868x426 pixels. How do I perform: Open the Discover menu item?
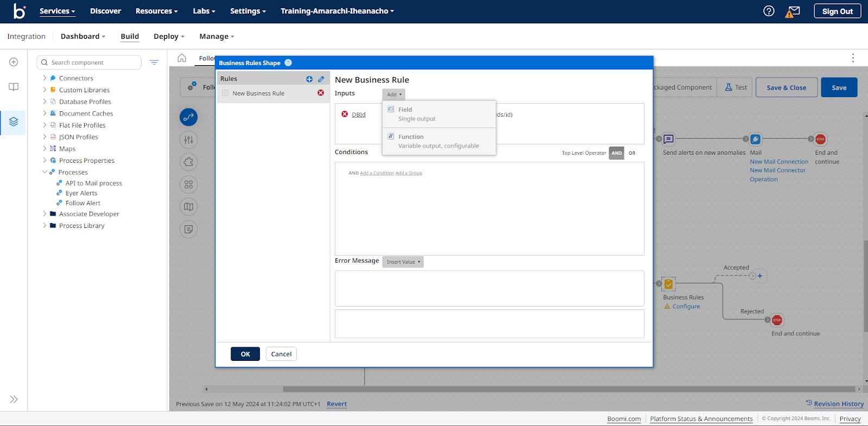(x=105, y=11)
